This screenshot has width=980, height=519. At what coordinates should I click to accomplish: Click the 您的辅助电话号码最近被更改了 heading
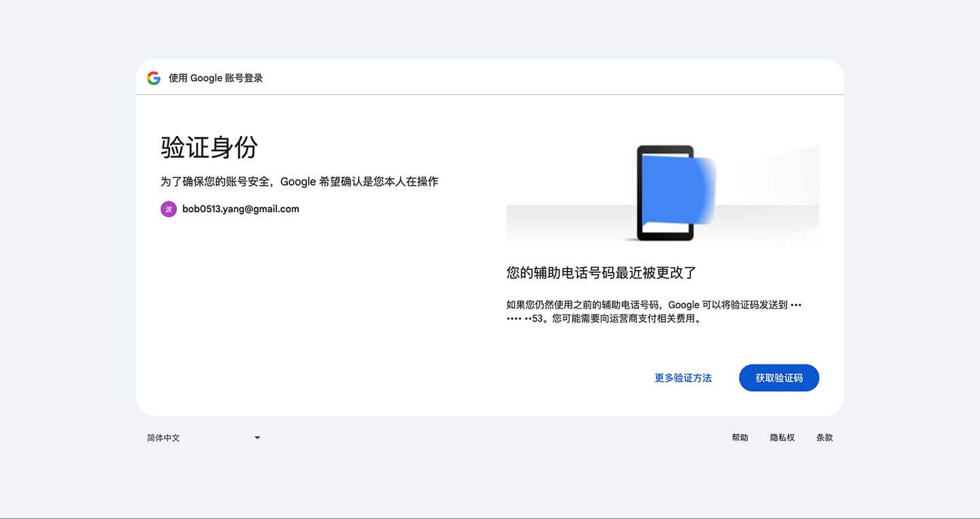coord(602,273)
